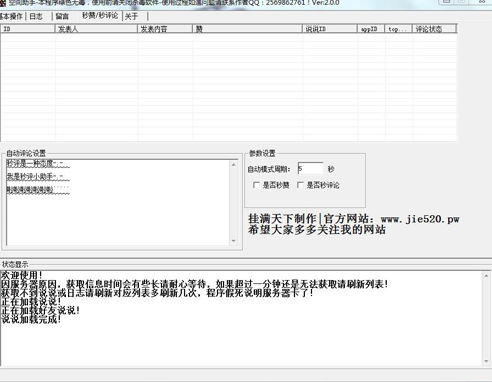Click the 评论状态 column header

point(434,29)
